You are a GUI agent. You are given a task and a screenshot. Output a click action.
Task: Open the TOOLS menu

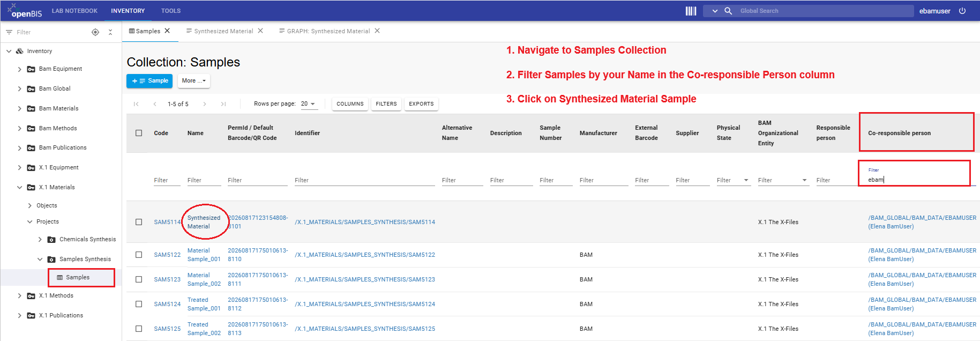pos(171,11)
